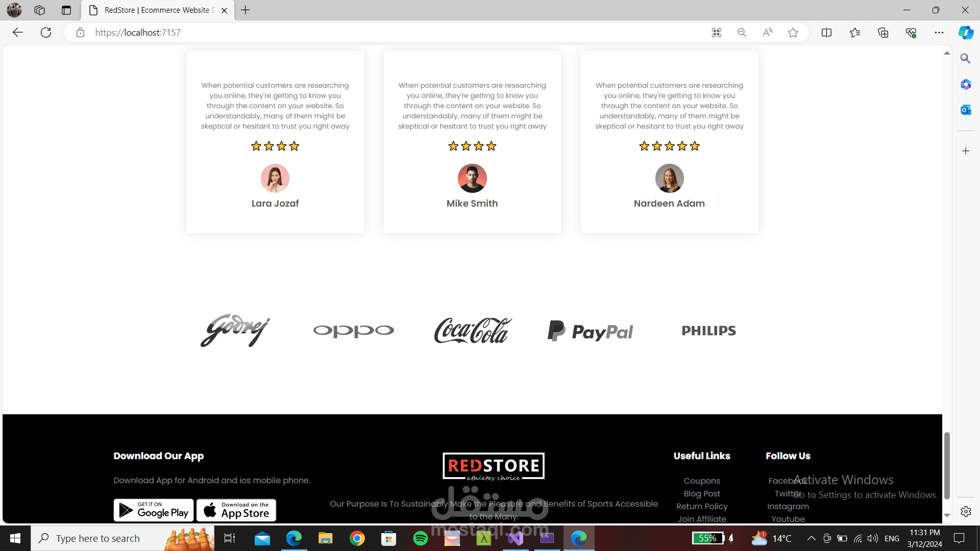
Task: Click the Get it on Google Play button
Action: (x=154, y=510)
